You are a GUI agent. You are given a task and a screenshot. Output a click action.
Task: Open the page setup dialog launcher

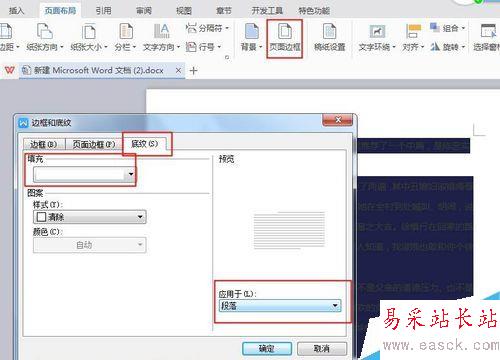(x=227, y=57)
